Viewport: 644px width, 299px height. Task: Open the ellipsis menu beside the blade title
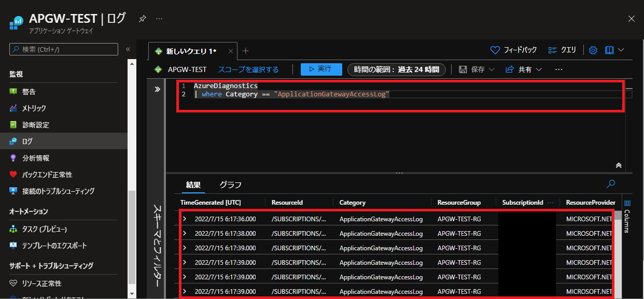(159, 18)
